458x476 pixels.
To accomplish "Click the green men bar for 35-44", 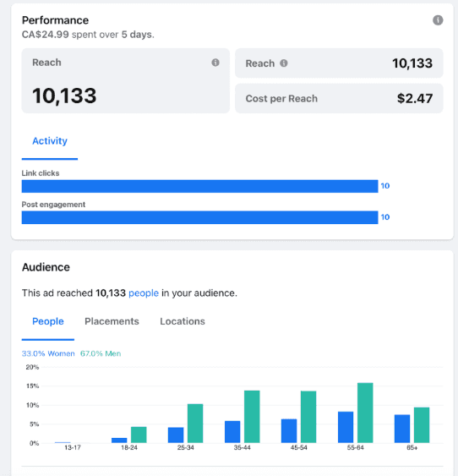I will [x=252, y=417].
